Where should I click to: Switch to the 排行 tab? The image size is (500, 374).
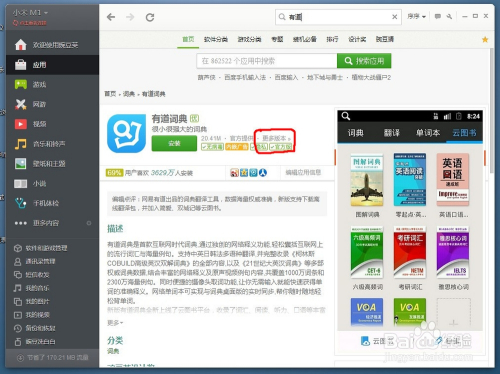click(332, 39)
